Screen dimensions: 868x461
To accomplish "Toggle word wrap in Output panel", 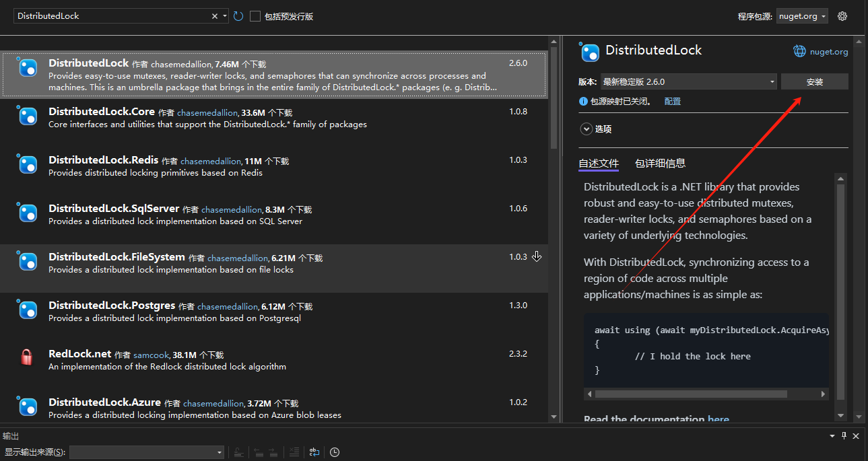I will coord(314,452).
